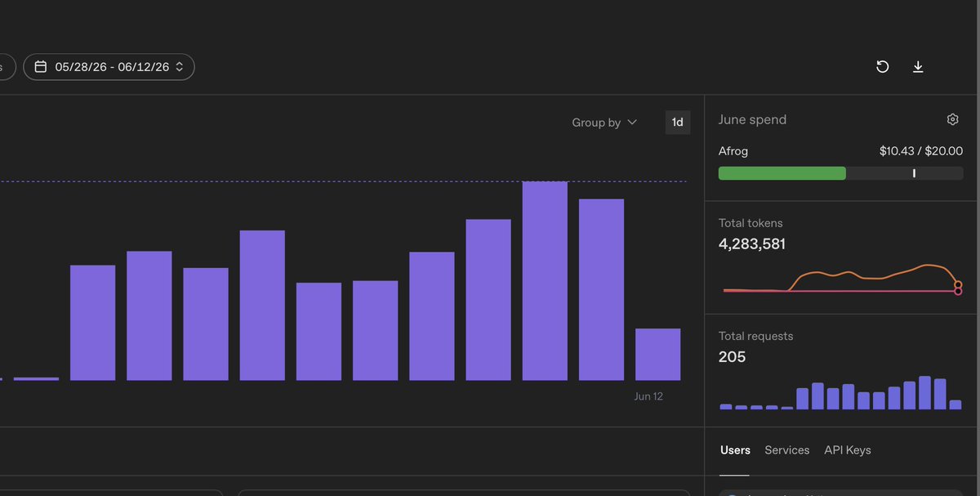Click the tallest bar in the main chart
The width and height of the screenshot is (980, 496).
pyautogui.click(x=545, y=281)
